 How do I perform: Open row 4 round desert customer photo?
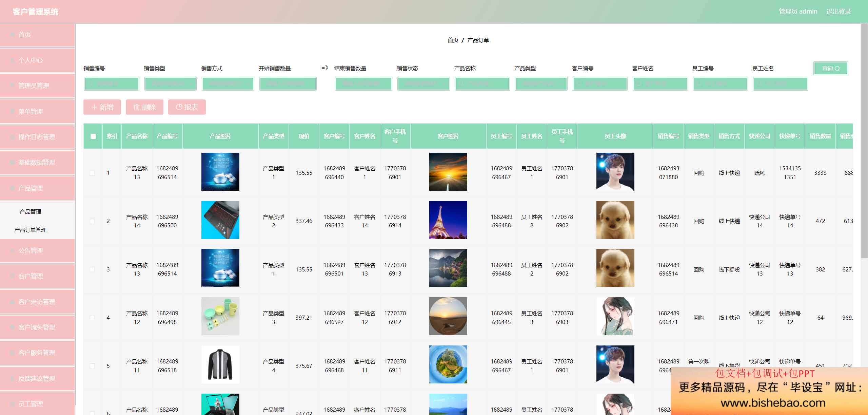click(x=448, y=316)
